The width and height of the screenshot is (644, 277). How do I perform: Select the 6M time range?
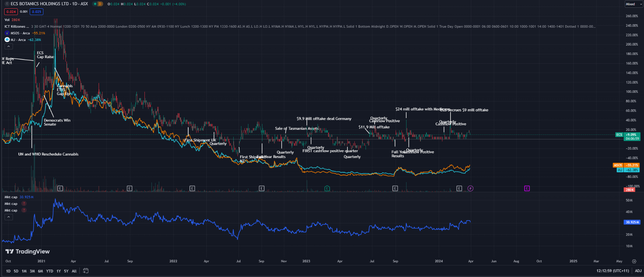(x=41, y=271)
